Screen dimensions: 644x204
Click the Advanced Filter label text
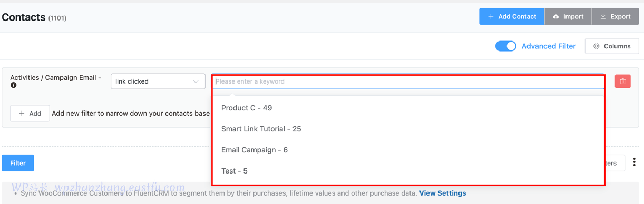coord(549,46)
